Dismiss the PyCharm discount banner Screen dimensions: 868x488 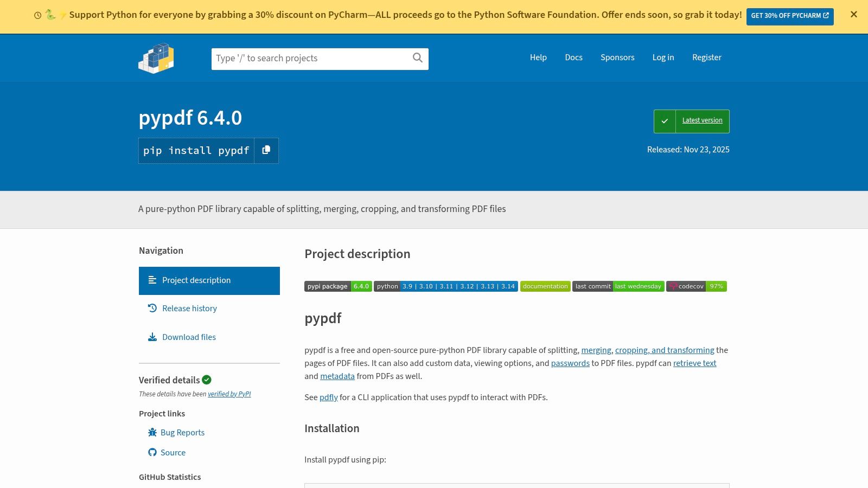[853, 15]
